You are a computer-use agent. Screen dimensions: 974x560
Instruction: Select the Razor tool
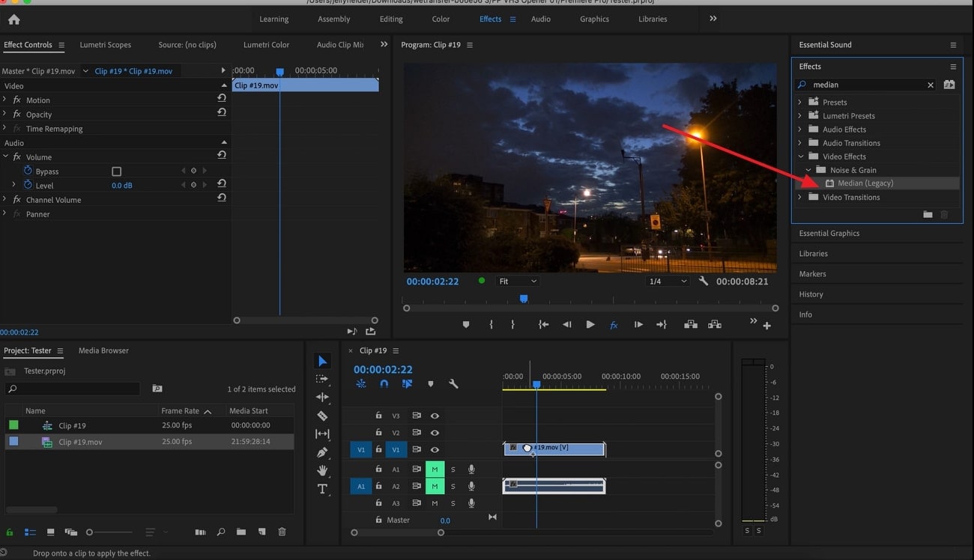[x=323, y=416]
